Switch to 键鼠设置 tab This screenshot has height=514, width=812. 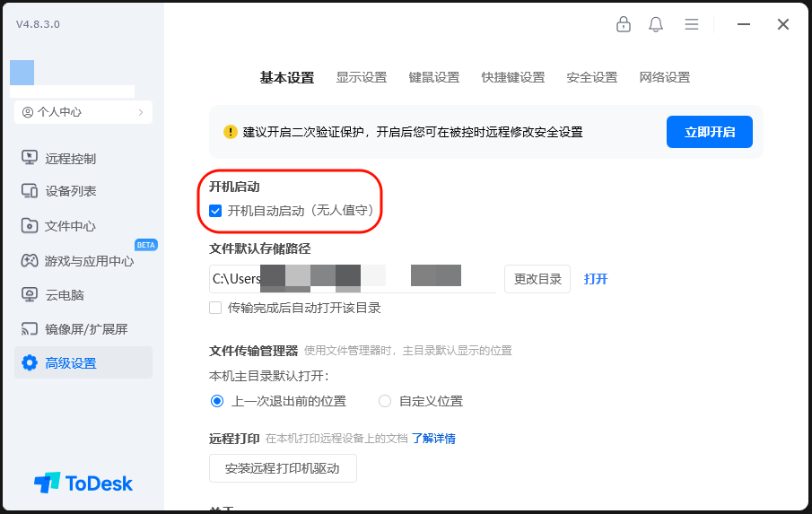click(434, 78)
